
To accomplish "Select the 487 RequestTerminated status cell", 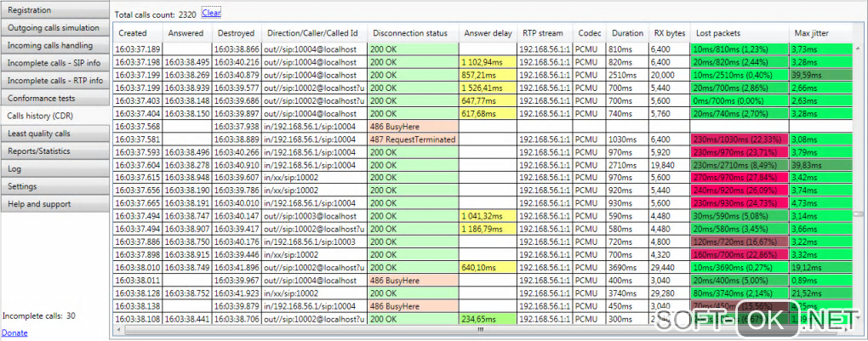I will [413, 140].
